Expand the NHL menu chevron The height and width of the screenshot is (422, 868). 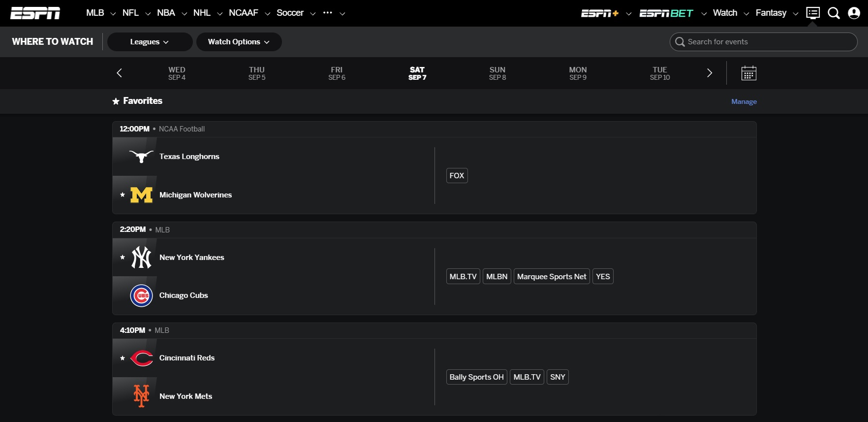220,14
